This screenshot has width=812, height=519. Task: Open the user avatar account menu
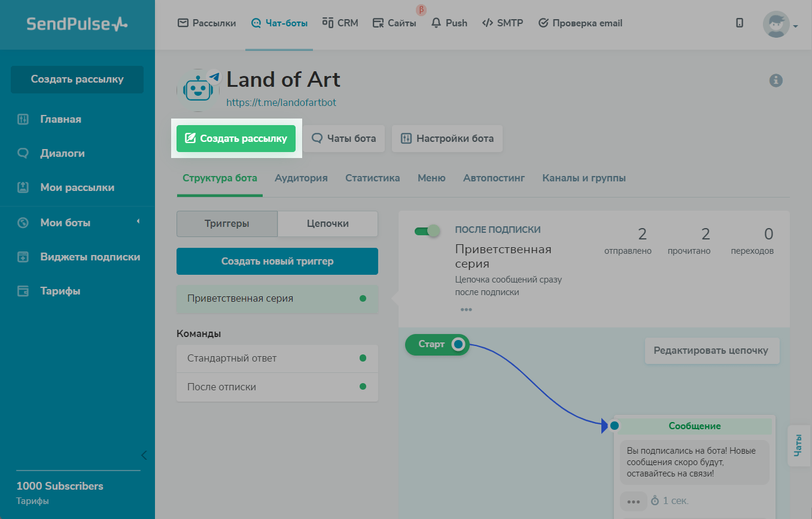780,25
